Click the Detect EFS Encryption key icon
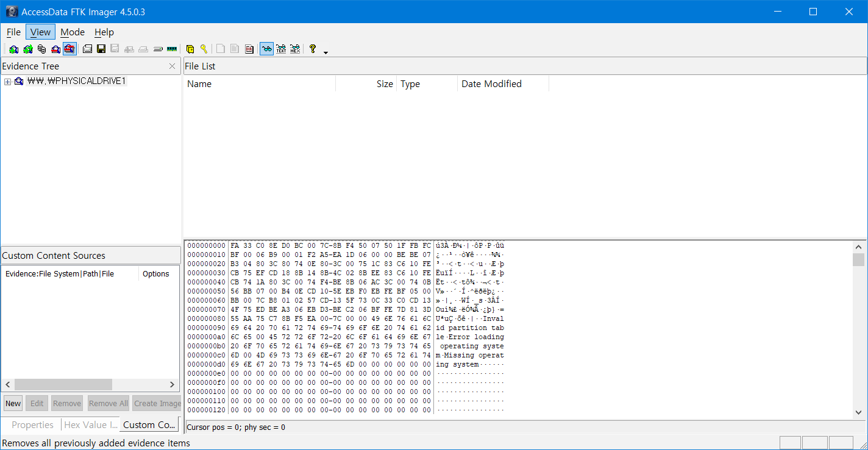The height and width of the screenshot is (450, 868). [204, 49]
